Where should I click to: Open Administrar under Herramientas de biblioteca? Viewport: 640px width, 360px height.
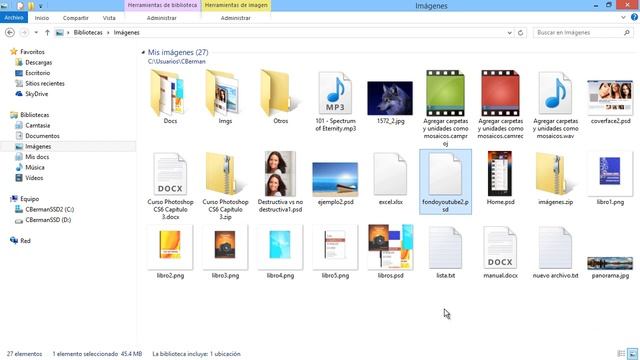coord(162,18)
